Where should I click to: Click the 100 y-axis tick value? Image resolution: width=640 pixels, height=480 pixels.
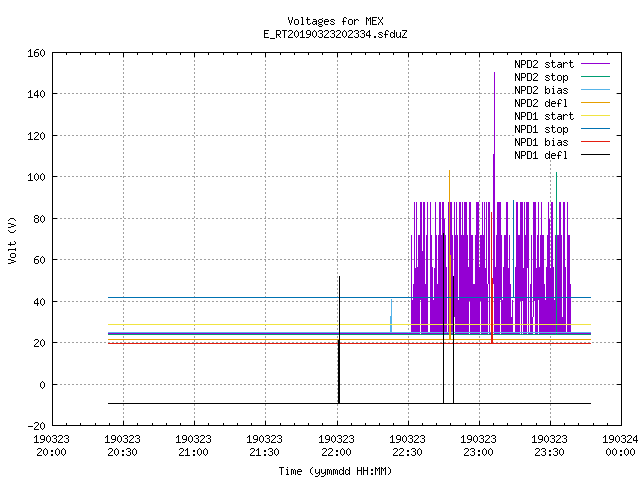(36, 177)
